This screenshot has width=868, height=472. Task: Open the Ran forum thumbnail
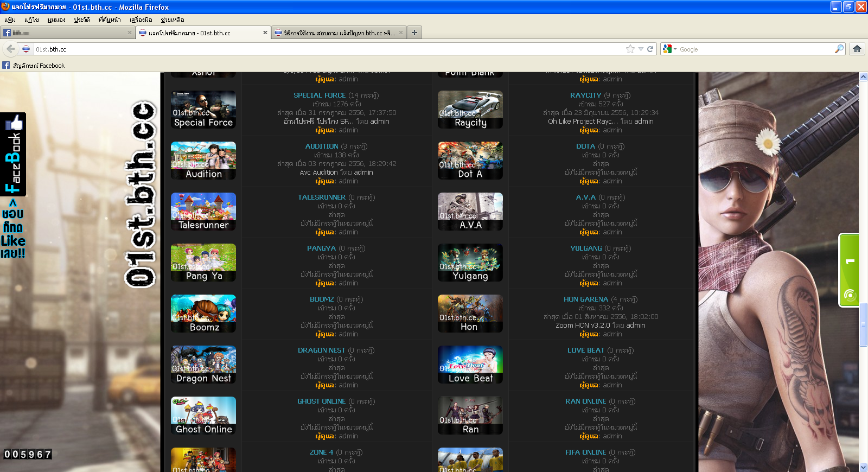[x=470, y=416]
